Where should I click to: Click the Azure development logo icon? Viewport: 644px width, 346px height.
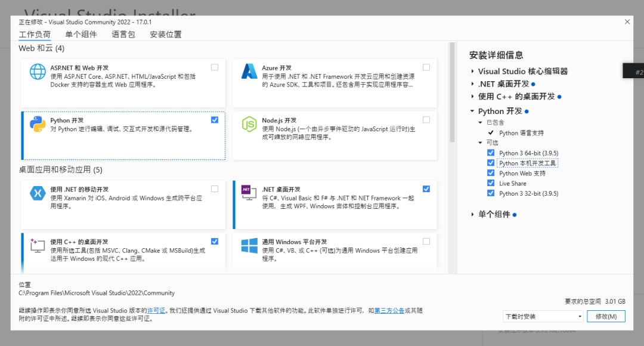[x=249, y=72]
